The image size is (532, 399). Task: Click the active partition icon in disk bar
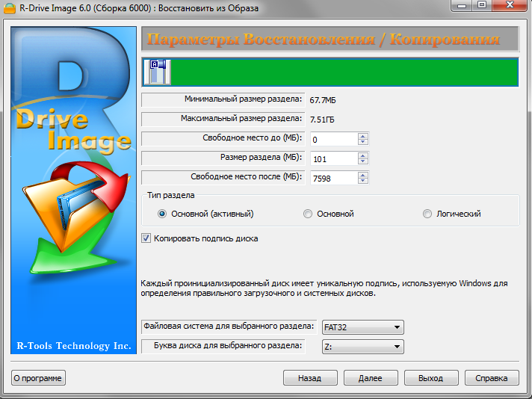(157, 72)
